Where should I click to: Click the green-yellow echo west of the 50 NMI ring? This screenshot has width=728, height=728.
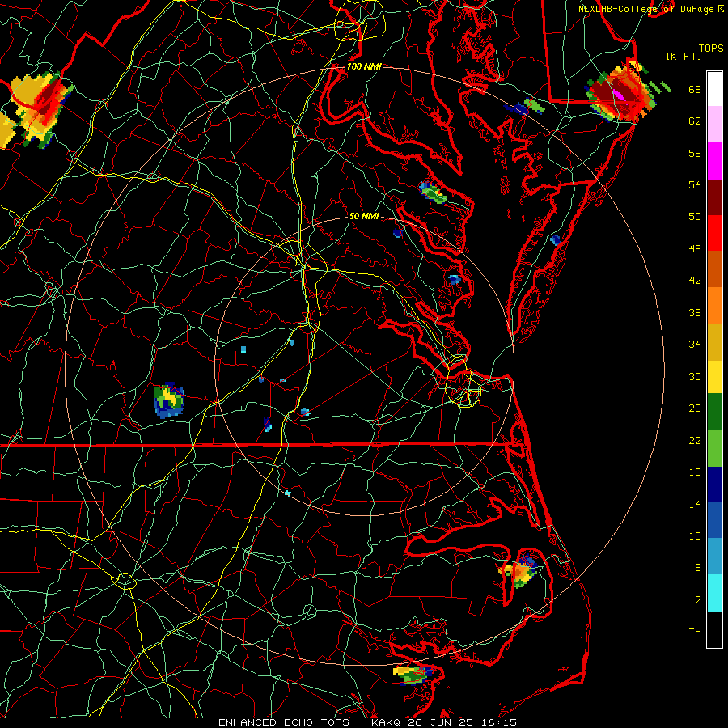[x=169, y=400]
